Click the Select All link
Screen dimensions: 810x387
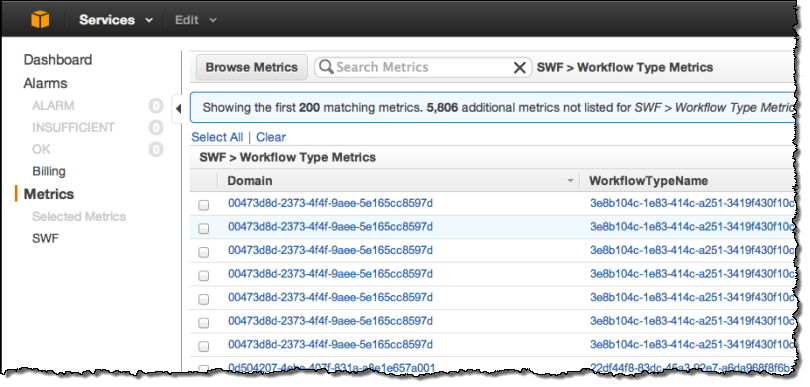217,137
